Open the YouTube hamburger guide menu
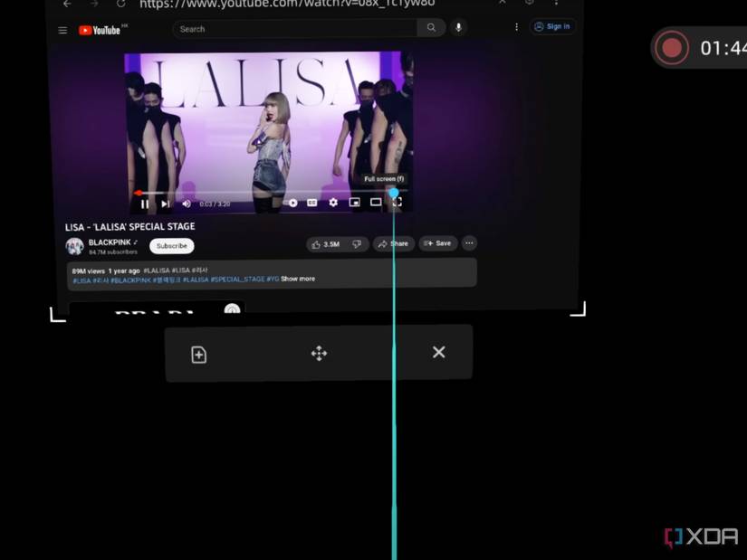The image size is (747, 560). [62, 31]
